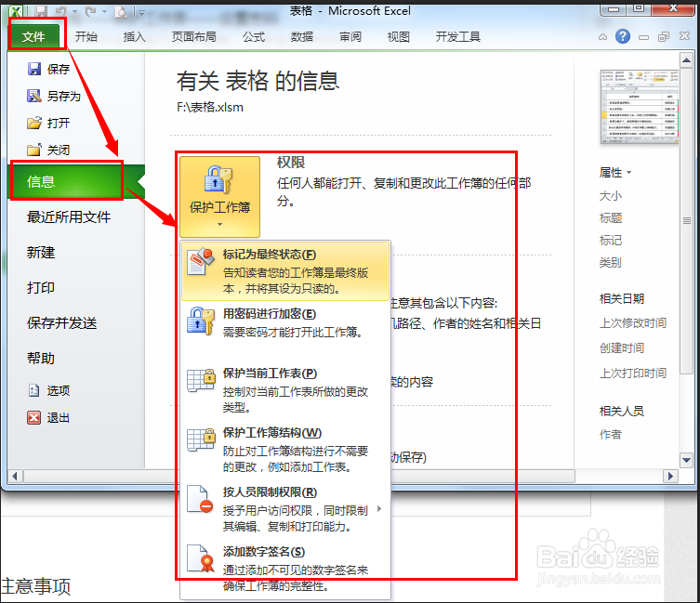Select Help (帮助) in backstage menu
The height and width of the screenshot is (603, 700).
click(x=41, y=358)
